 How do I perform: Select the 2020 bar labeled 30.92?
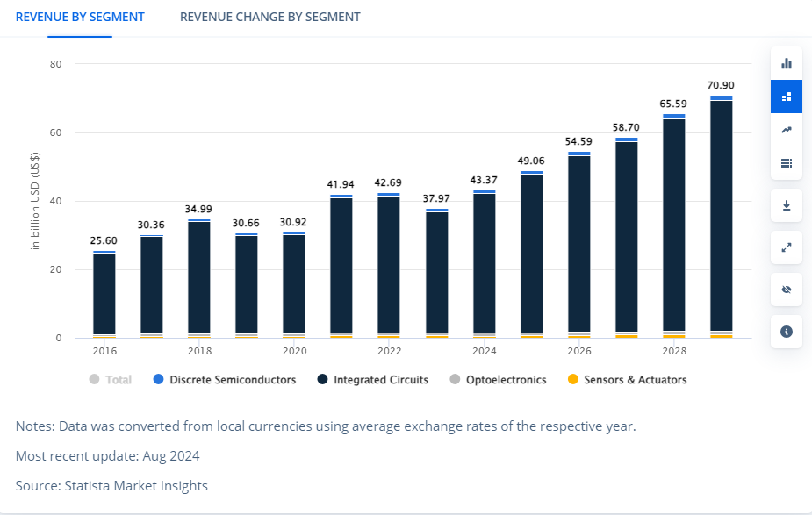294,285
